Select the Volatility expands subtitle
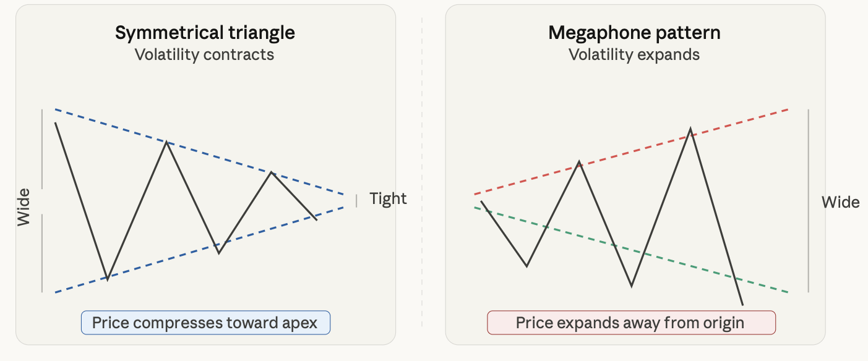Screen dimensions: 868x361 (634, 54)
